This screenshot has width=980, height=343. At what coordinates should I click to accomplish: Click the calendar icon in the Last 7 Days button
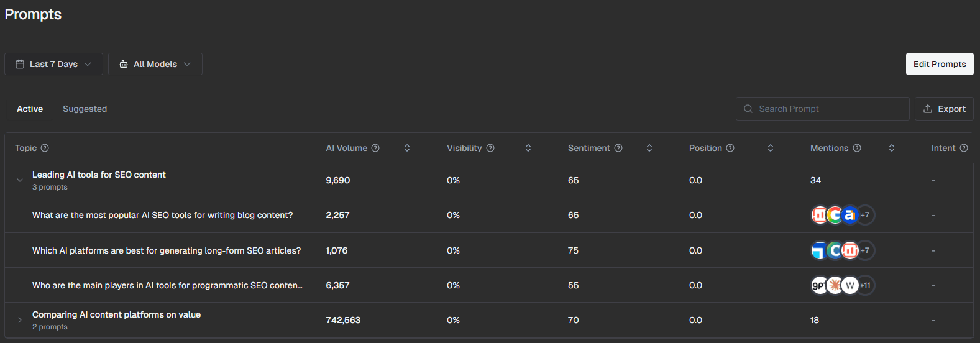click(20, 64)
